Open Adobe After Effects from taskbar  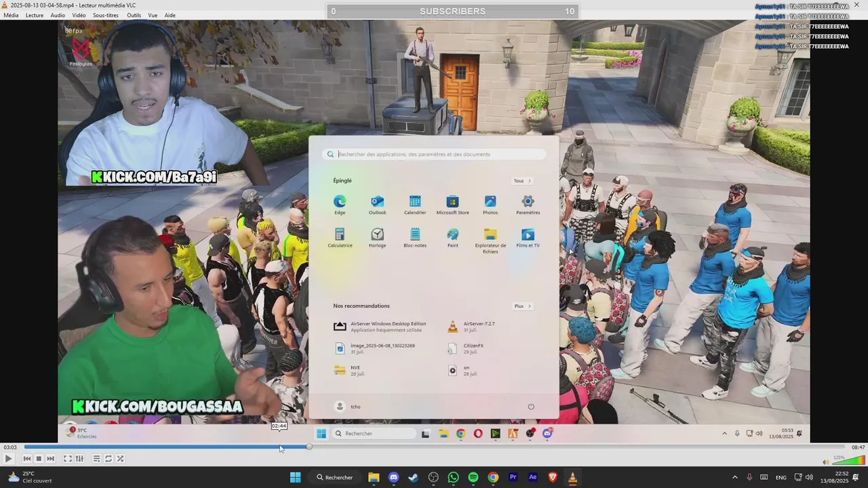coord(533,477)
